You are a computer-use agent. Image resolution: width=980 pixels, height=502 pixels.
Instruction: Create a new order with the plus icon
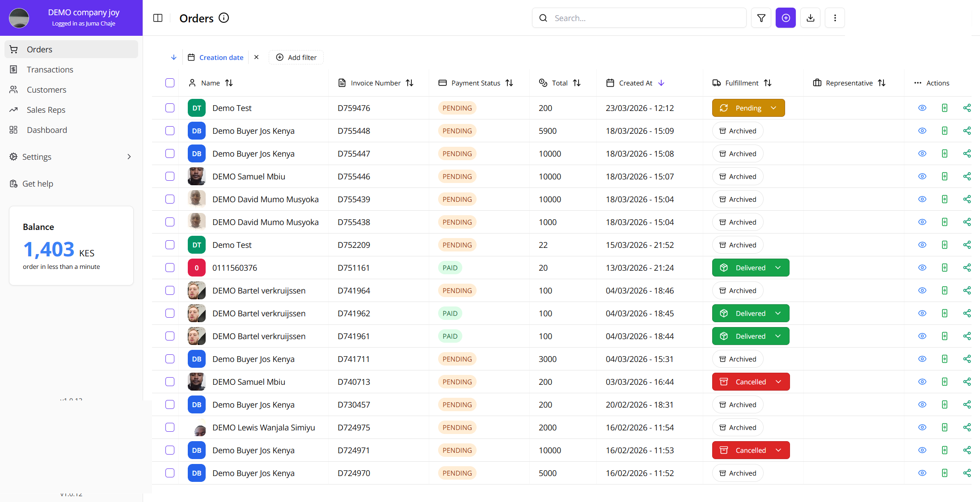[786, 18]
